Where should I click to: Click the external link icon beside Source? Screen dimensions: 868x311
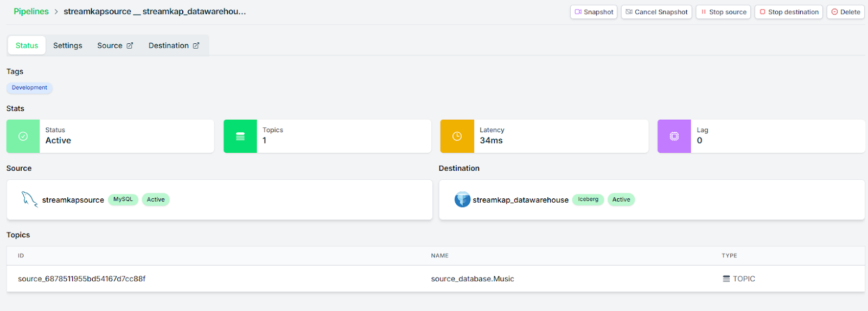click(x=130, y=46)
